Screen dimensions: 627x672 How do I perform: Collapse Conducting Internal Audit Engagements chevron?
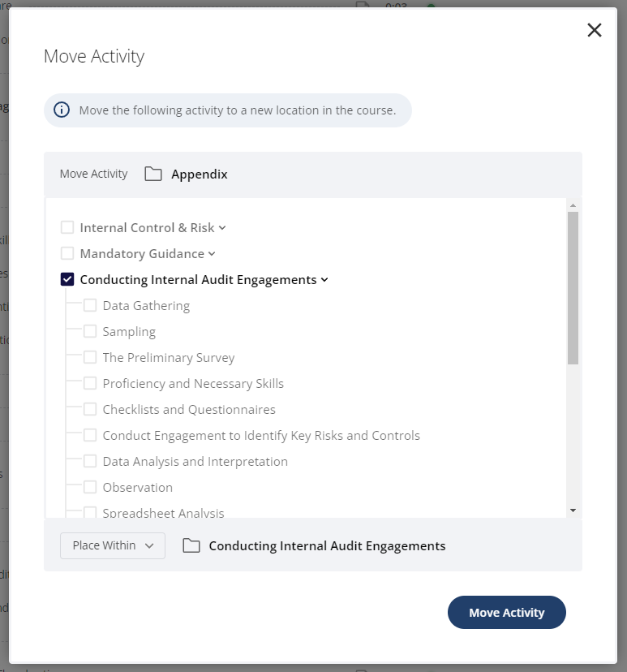coord(324,280)
